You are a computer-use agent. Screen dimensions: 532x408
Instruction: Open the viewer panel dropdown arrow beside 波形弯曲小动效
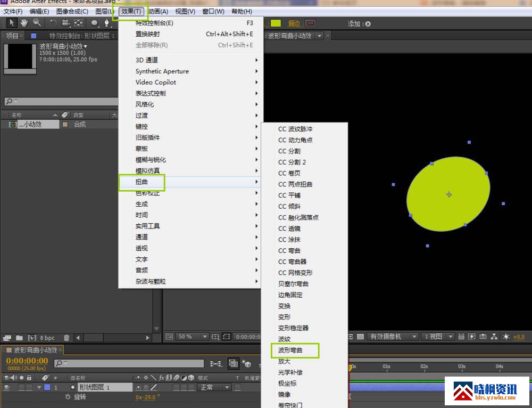319,36
